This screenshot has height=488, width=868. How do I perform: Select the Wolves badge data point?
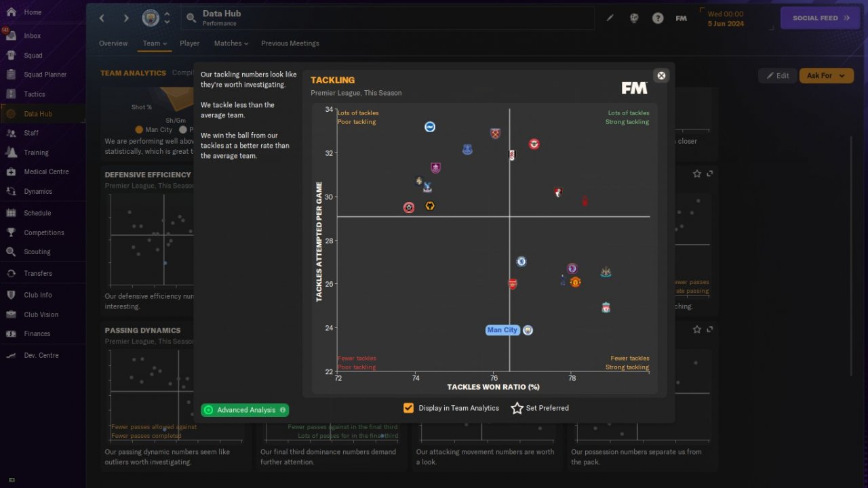[x=430, y=205]
